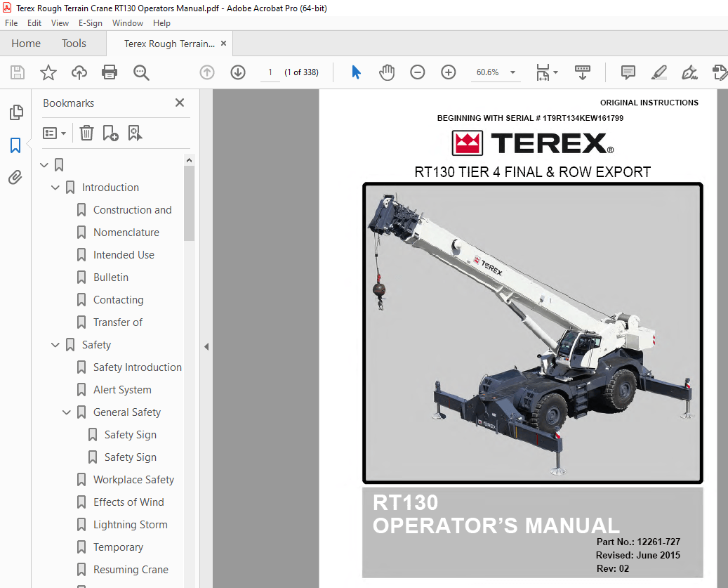Click the Delete bookmark trash icon
The image size is (728, 588).
pyautogui.click(x=86, y=132)
